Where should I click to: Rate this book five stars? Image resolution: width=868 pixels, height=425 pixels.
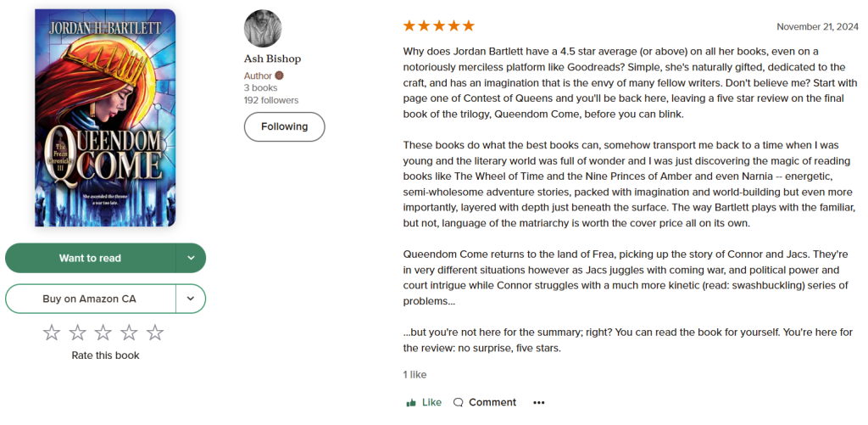coord(155,333)
